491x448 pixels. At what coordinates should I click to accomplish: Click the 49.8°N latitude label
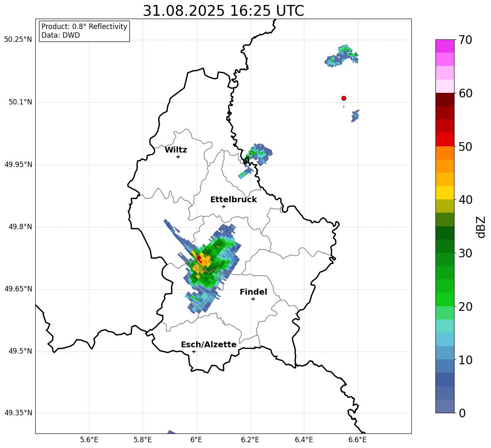20,227
